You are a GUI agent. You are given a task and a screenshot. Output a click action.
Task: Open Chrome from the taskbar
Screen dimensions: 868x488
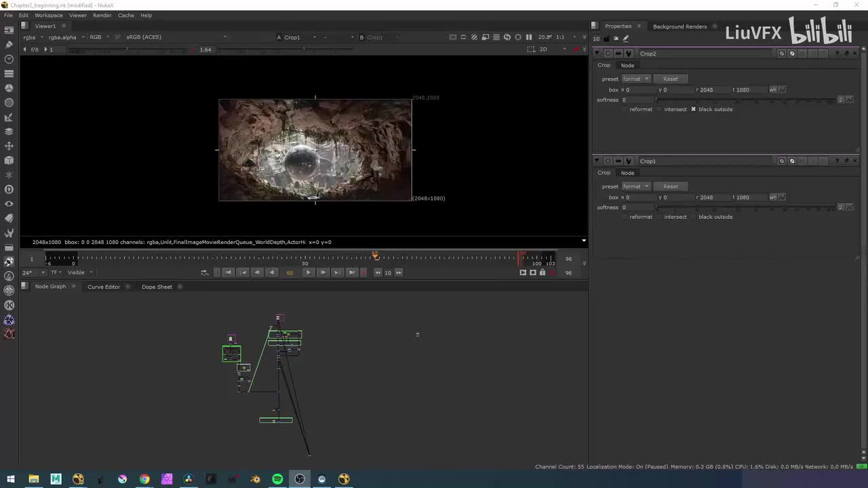144,479
